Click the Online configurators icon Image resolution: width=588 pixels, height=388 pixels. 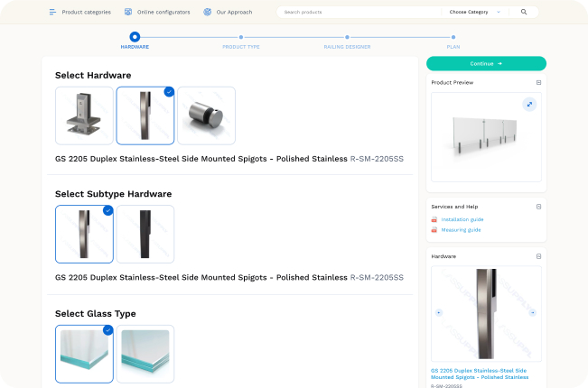[x=128, y=12]
